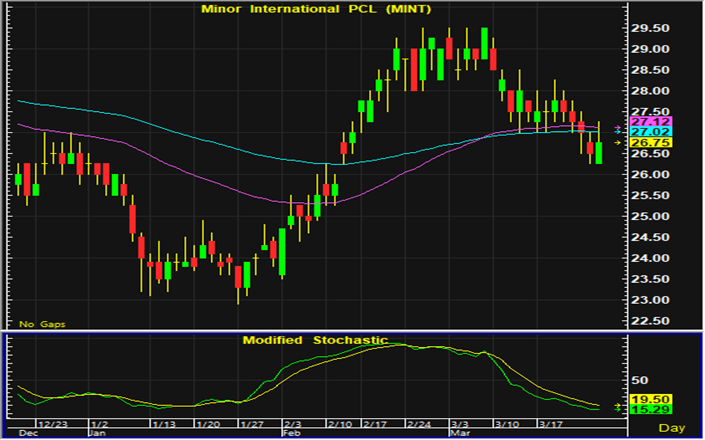Click the cyan arrow marker beside 27.02
The height and width of the screenshot is (440, 705).
coord(618,132)
